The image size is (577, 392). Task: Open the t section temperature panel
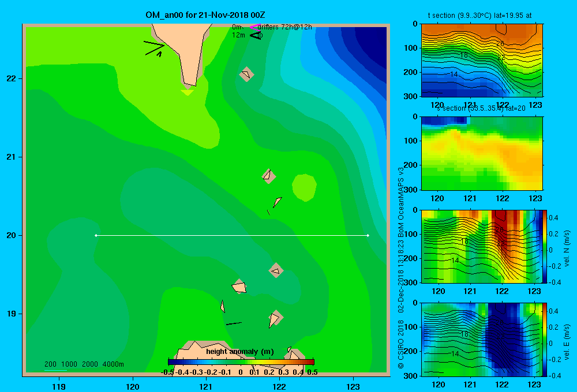tap(482, 61)
